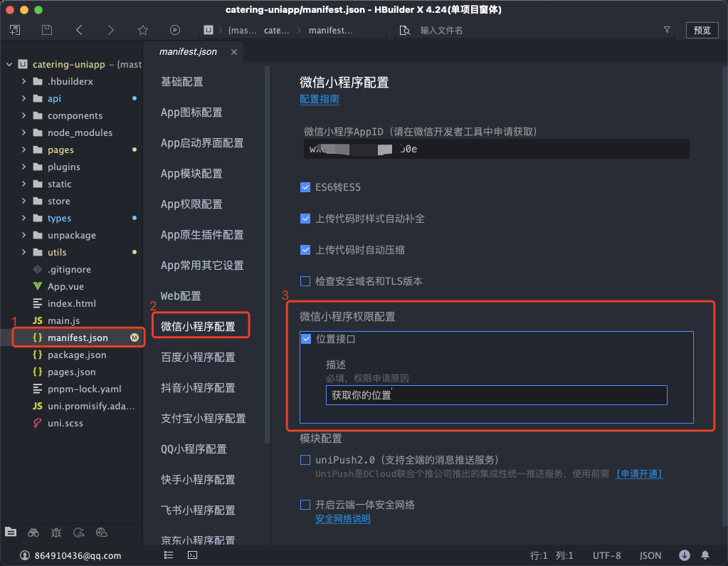Go forward with the right arrow icon
728x566 pixels.
click(x=110, y=30)
